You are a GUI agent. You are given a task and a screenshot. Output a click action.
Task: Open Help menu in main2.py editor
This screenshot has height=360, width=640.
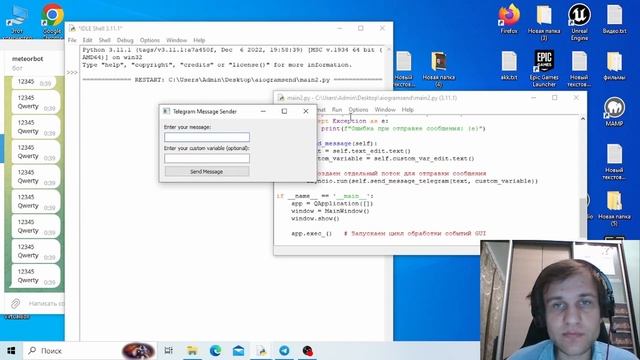click(407, 110)
